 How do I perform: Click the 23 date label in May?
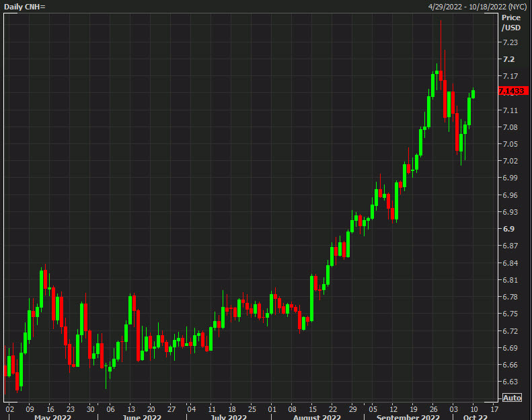70,409
